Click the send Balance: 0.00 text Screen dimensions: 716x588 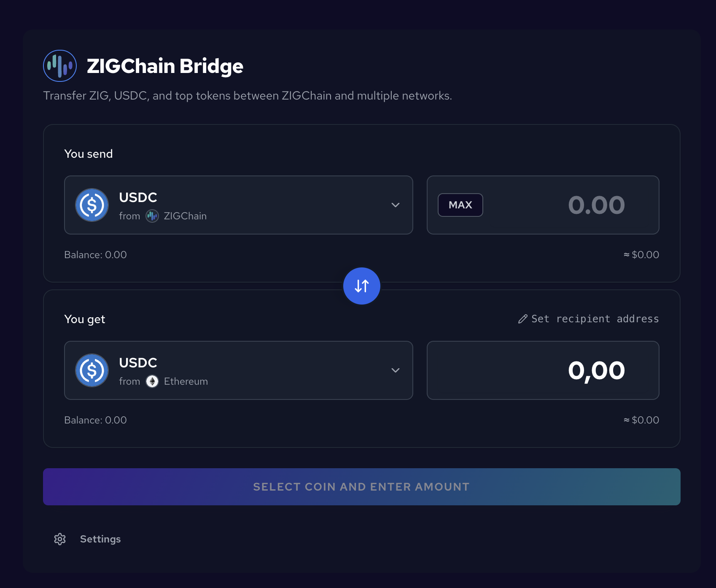click(95, 255)
